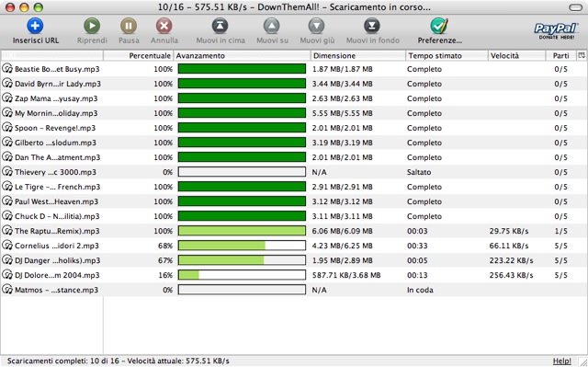
Task: Open Preferenze settings icon
Action: [x=439, y=26]
